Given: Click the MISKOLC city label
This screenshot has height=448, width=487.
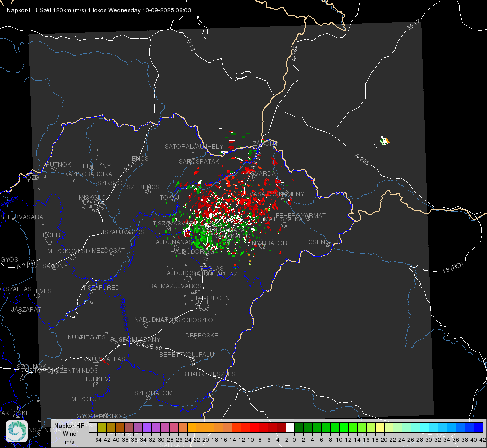Looking at the screenshot, I should [x=92, y=198].
